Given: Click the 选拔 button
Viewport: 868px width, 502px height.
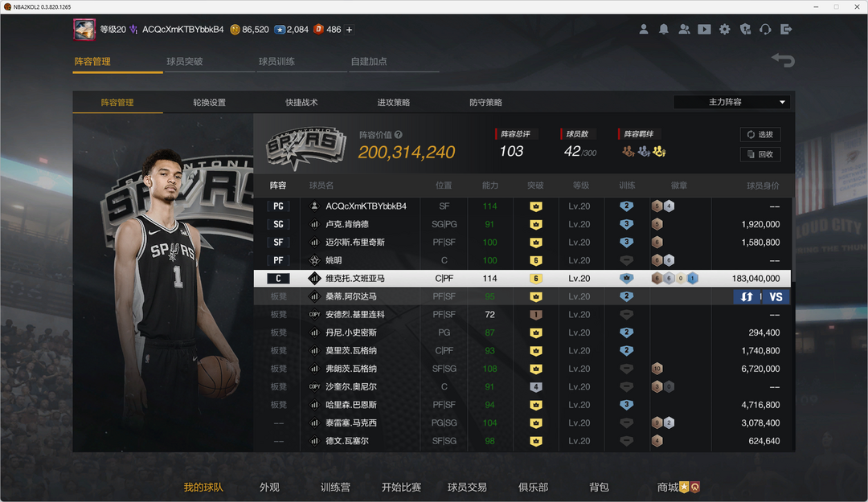Looking at the screenshot, I should click(x=760, y=134).
